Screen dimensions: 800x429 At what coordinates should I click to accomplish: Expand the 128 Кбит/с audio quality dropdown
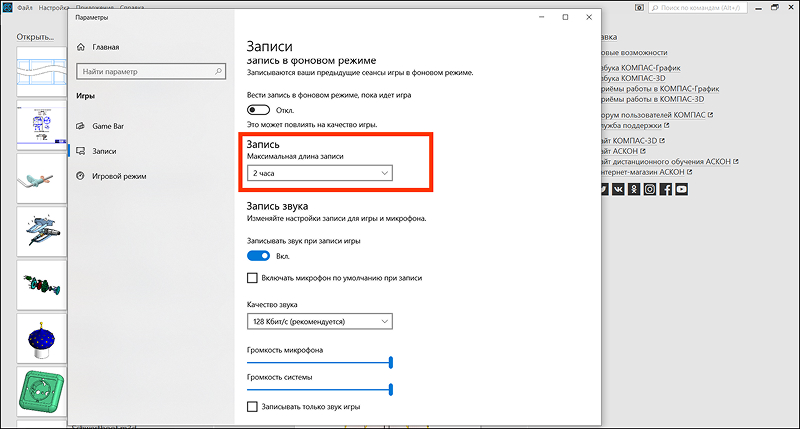[x=320, y=321]
